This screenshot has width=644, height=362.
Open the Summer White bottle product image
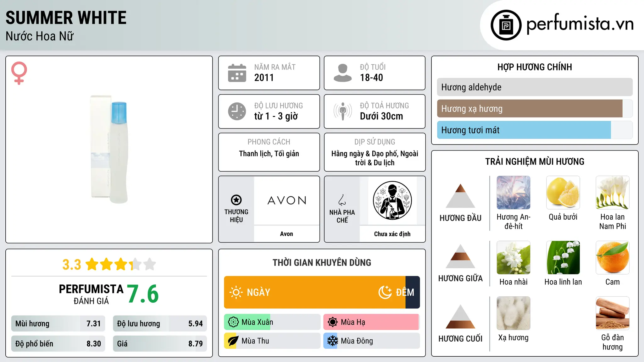coord(109,150)
